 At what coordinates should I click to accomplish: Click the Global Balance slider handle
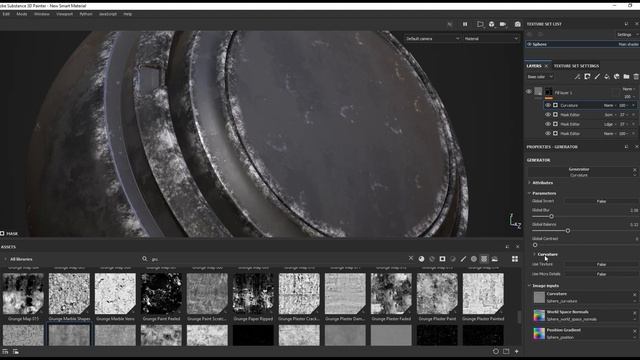point(568,231)
